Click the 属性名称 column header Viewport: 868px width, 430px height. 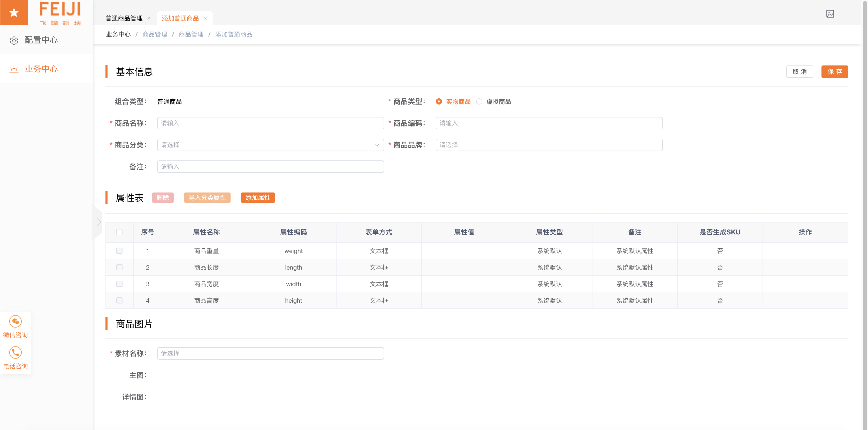click(x=206, y=232)
